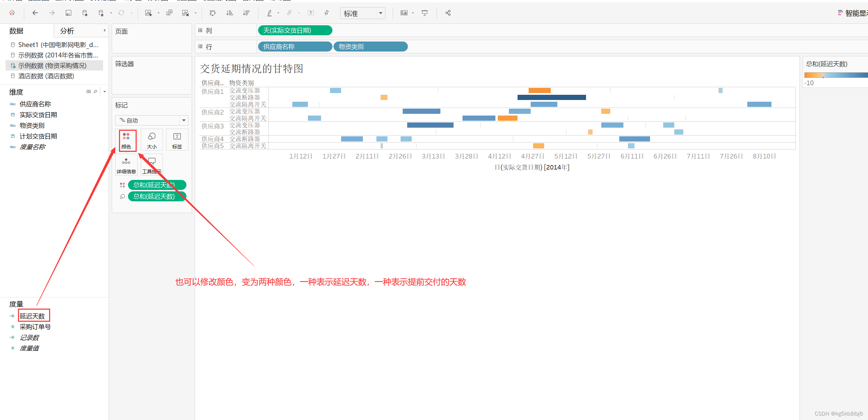868x420 pixels.
Task: Select data source 示例数据 (物资采购情况)
Action: coord(54,65)
